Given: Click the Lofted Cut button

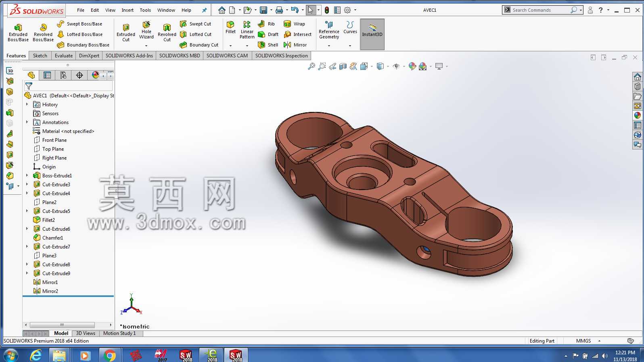Looking at the screenshot, I should (x=196, y=34).
